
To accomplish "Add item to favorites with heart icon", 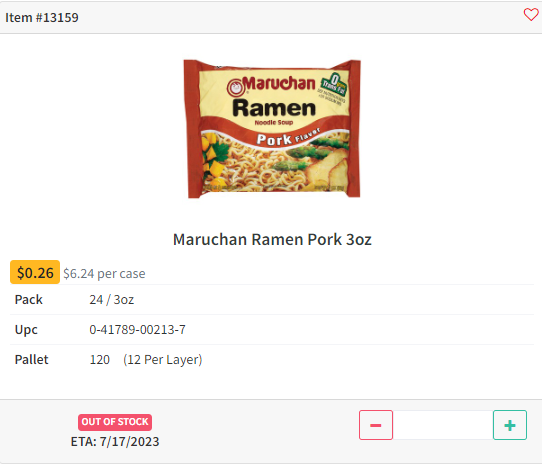I will click(531, 15).
